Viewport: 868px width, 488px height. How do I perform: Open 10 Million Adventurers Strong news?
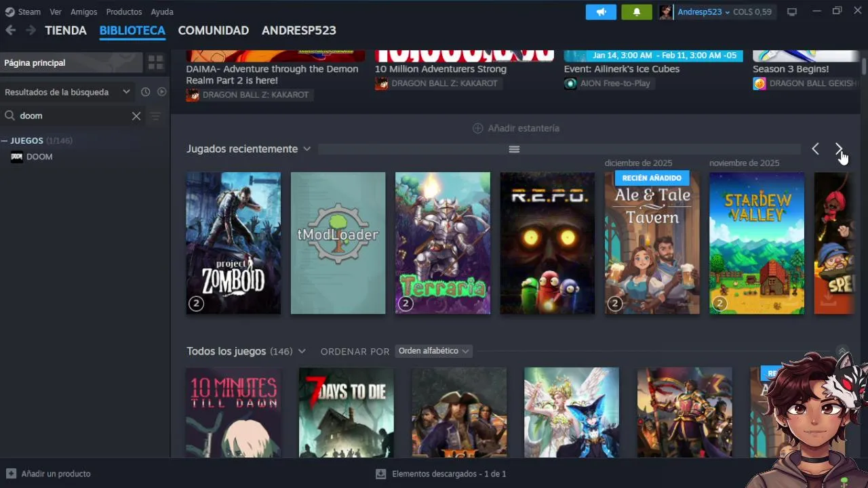(x=441, y=69)
